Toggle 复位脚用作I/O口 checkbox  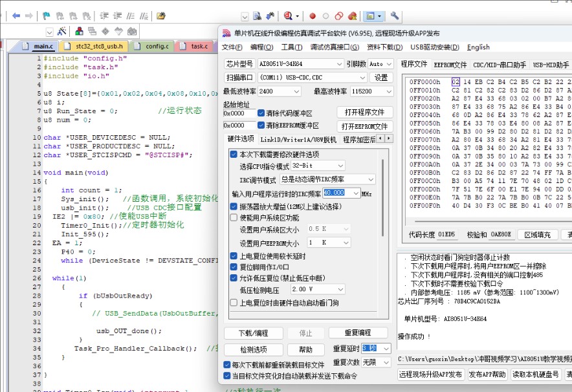tap(234, 267)
